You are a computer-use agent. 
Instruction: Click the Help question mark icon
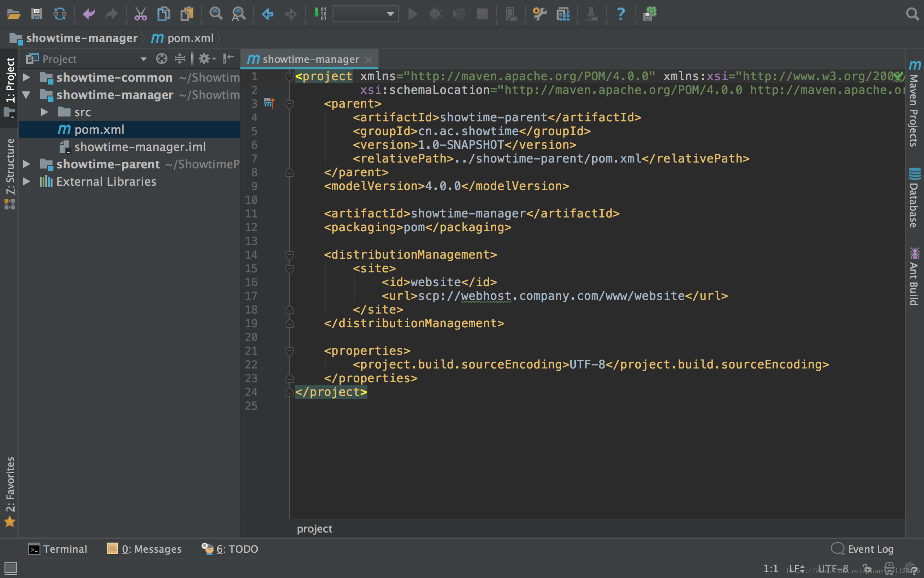coord(621,14)
